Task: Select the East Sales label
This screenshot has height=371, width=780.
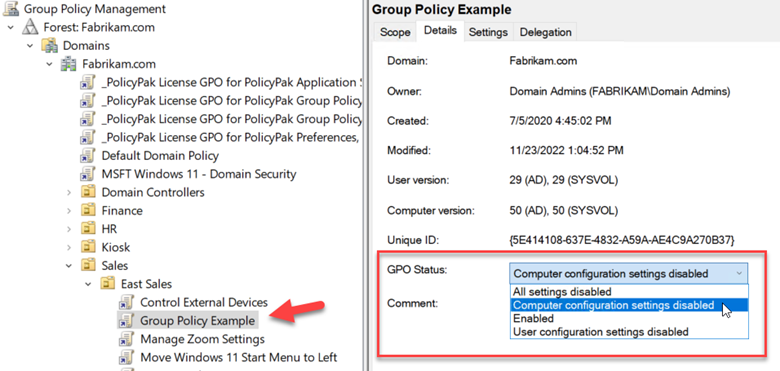Action: coord(147,284)
